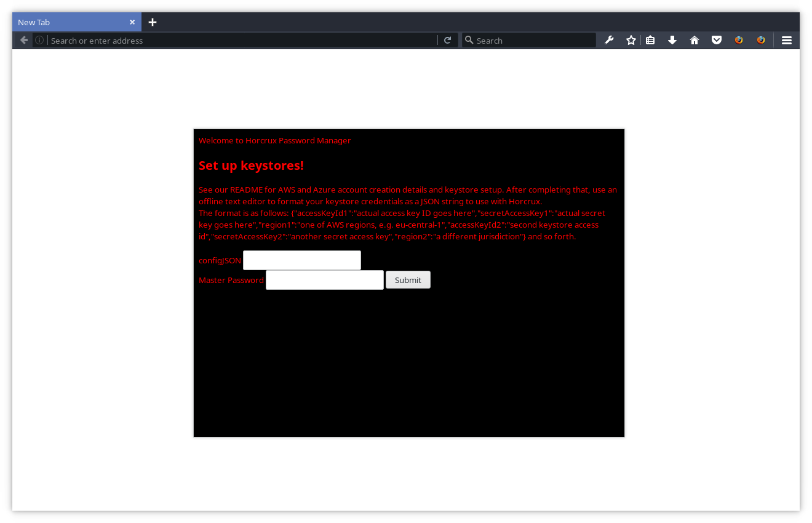
Task: Select the New Tab tab
Action: pyautogui.click(x=77, y=22)
